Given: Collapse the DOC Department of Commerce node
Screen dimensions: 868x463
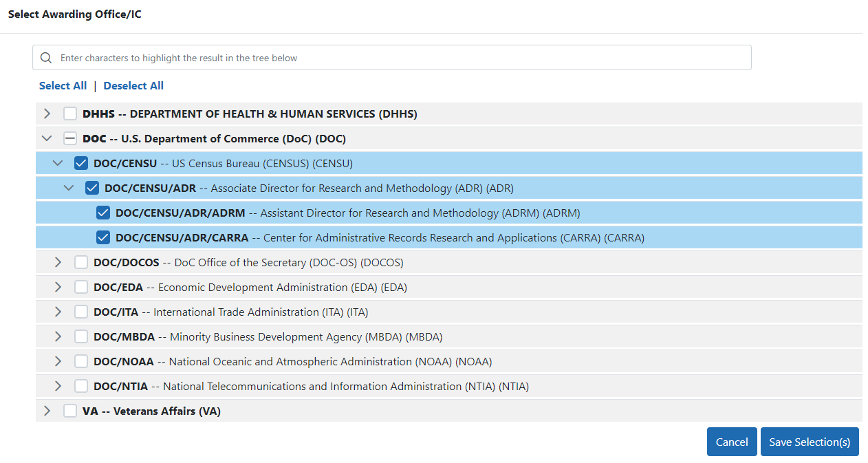Looking at the screenshot, I should tap(47, 138).
